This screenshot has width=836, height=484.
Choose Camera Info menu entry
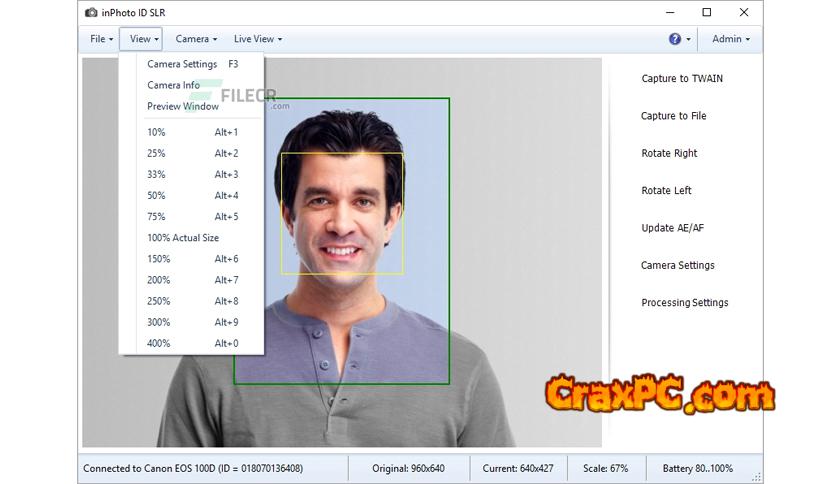tap(174, 85)
